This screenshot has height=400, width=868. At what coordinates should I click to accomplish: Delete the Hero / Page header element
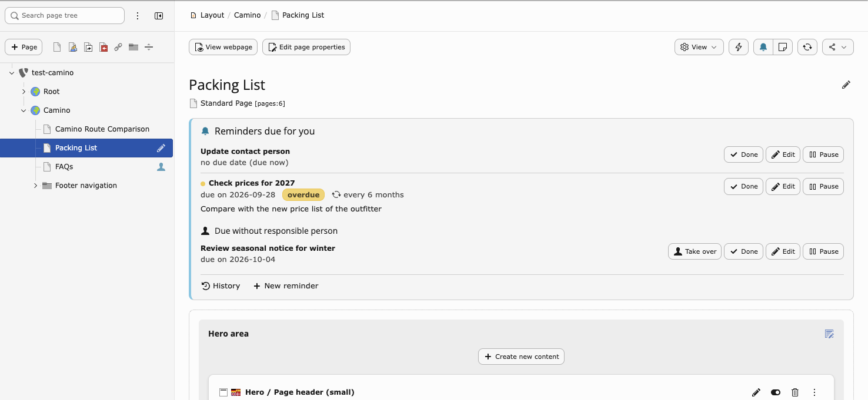795,392
